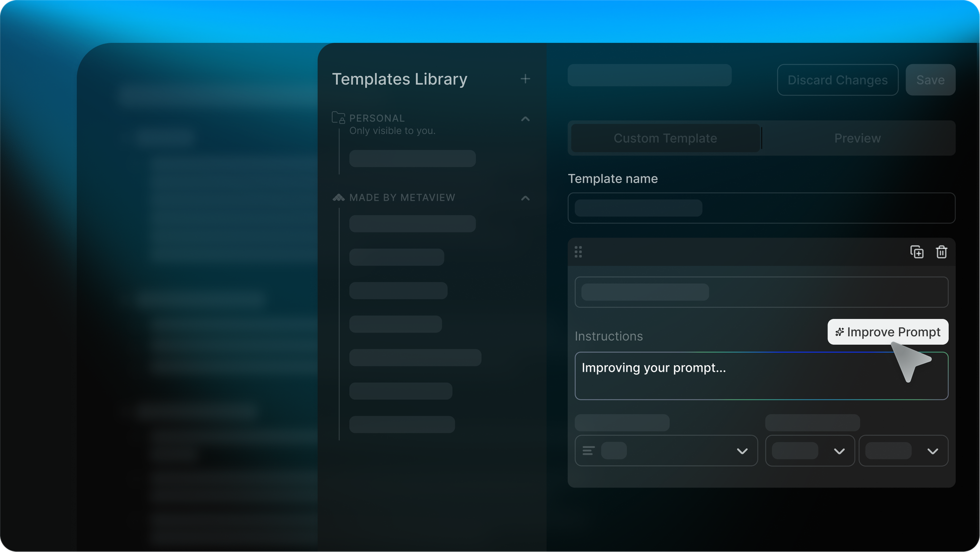Click the Metaview logo icon
This screenshot has width=980, height=552.
tap(339, 198)
